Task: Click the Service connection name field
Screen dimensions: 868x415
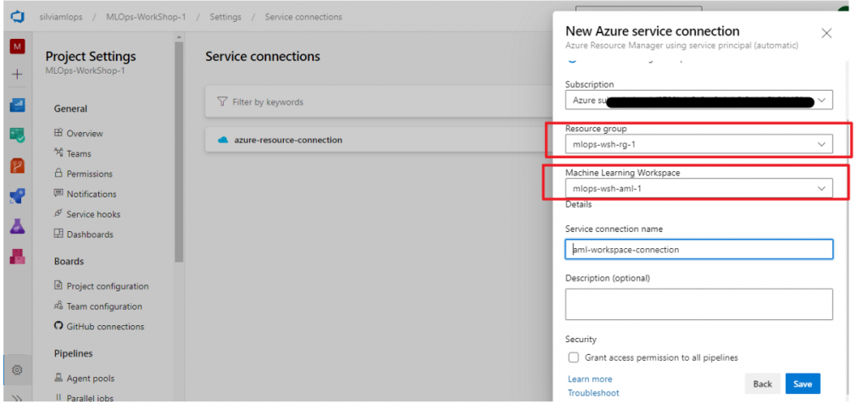Action: pyautogui.click(x=698, y=250)
